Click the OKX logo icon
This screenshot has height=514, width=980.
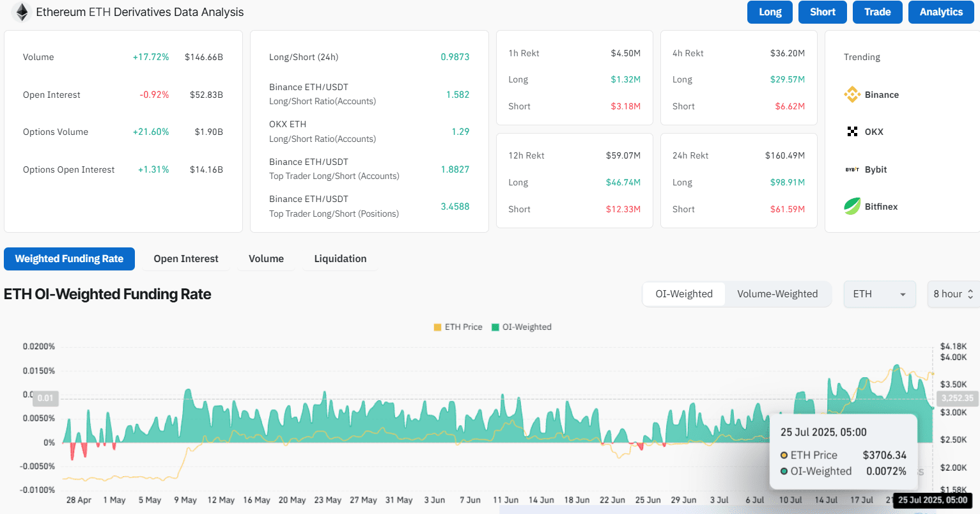coord(852,132)
